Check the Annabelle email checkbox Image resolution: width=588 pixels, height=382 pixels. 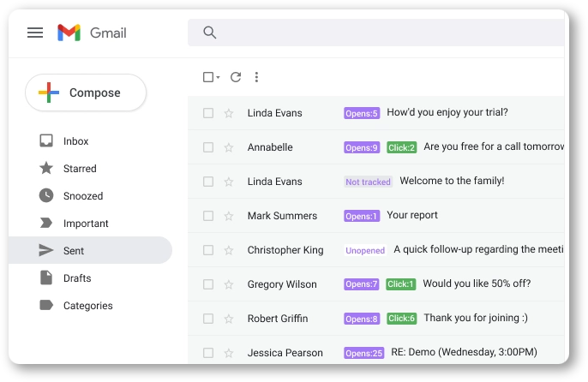pos(208,147)
